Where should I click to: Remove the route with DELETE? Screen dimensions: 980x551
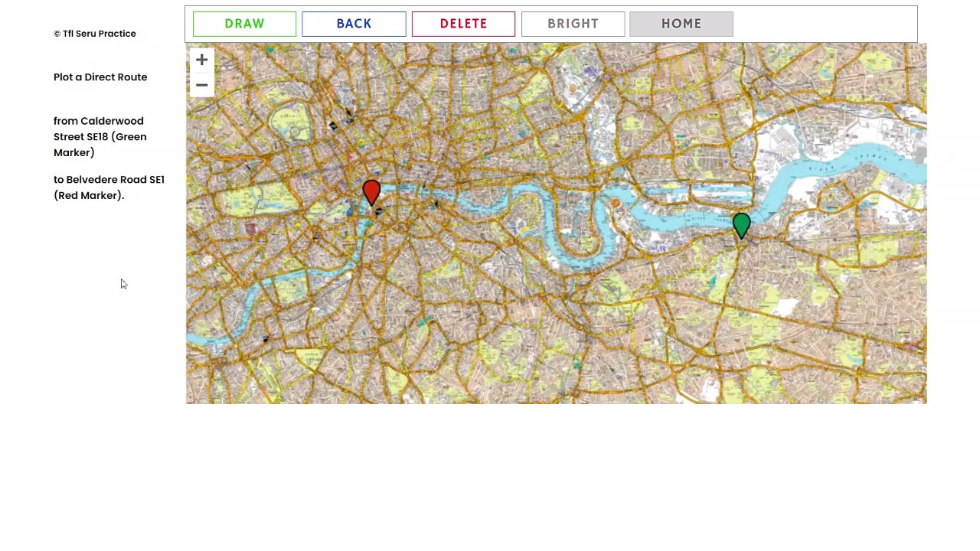tap(463, 24)
